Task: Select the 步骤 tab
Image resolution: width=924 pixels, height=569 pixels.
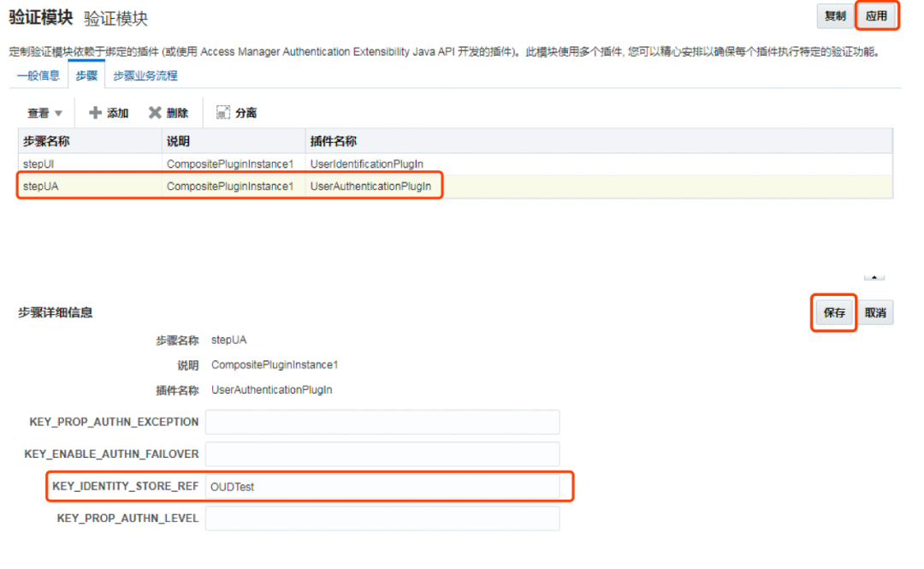Action: (x=86, y=75)
